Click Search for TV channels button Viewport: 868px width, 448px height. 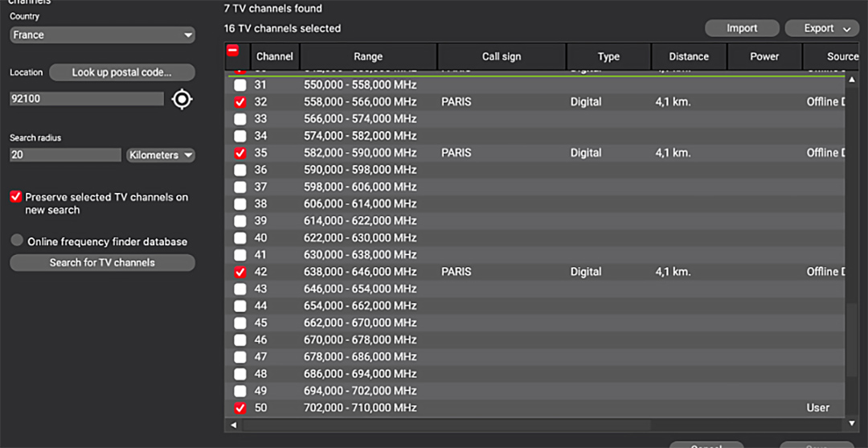click(102, 262)
